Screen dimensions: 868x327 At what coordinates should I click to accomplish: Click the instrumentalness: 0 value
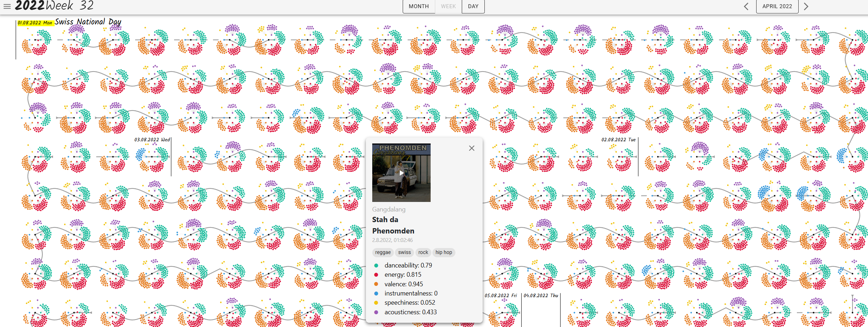411,293
